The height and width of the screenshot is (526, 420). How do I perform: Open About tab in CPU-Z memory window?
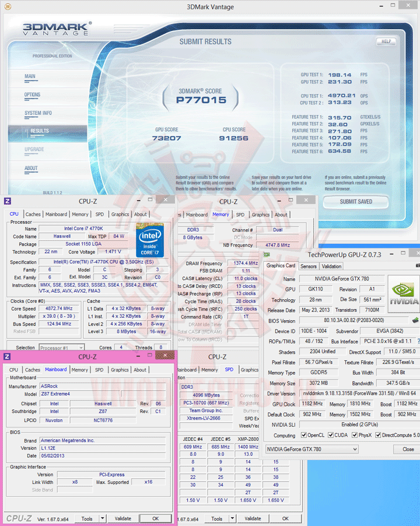coord(281,215)
